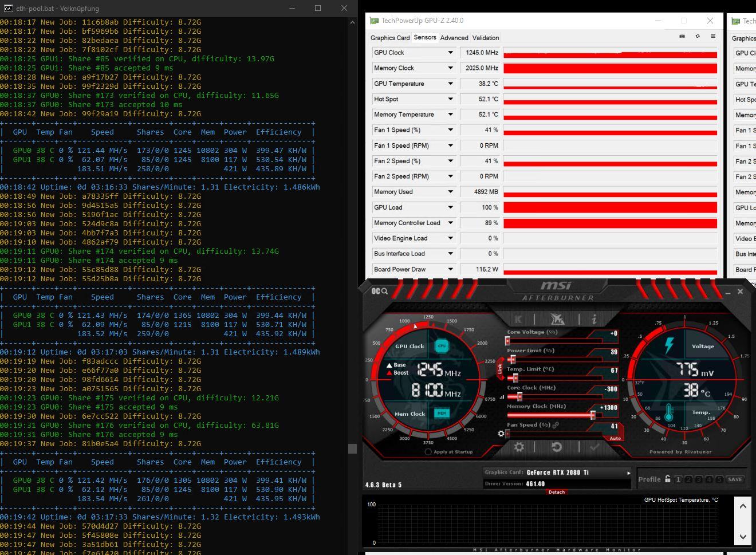The image size is (756, 555).
Task: Toggle Auto fan speed mode
Action: 615,438
